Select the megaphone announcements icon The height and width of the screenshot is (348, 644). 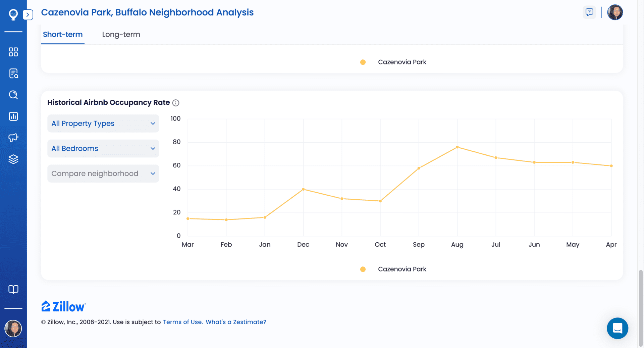click(x=13, y=138)
